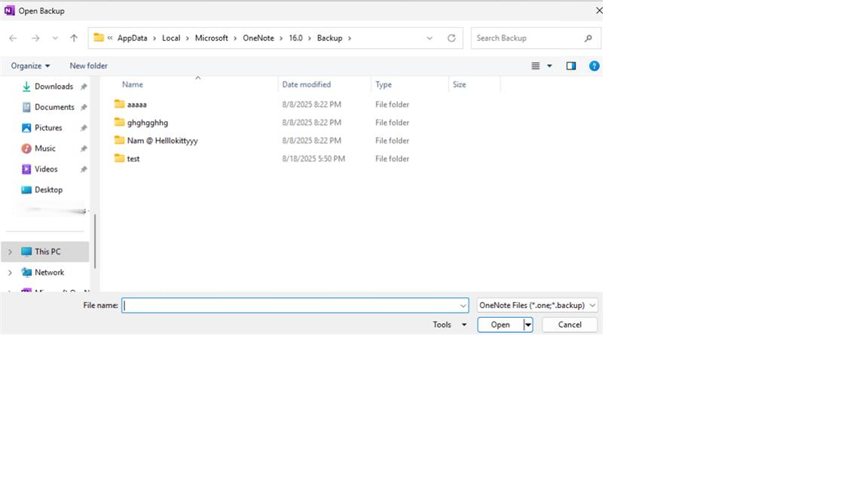Expand the Network tree node
868x488 pixels.
tap(10, 272)
